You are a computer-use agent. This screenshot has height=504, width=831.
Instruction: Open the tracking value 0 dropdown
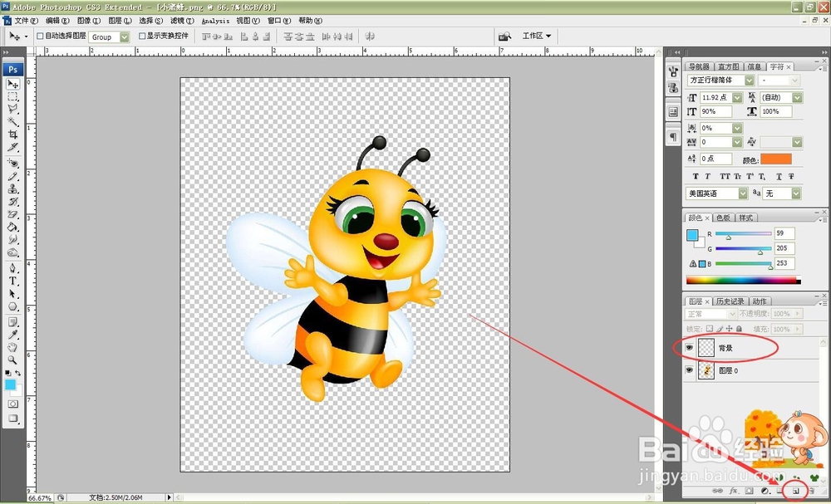coord(737,143)
